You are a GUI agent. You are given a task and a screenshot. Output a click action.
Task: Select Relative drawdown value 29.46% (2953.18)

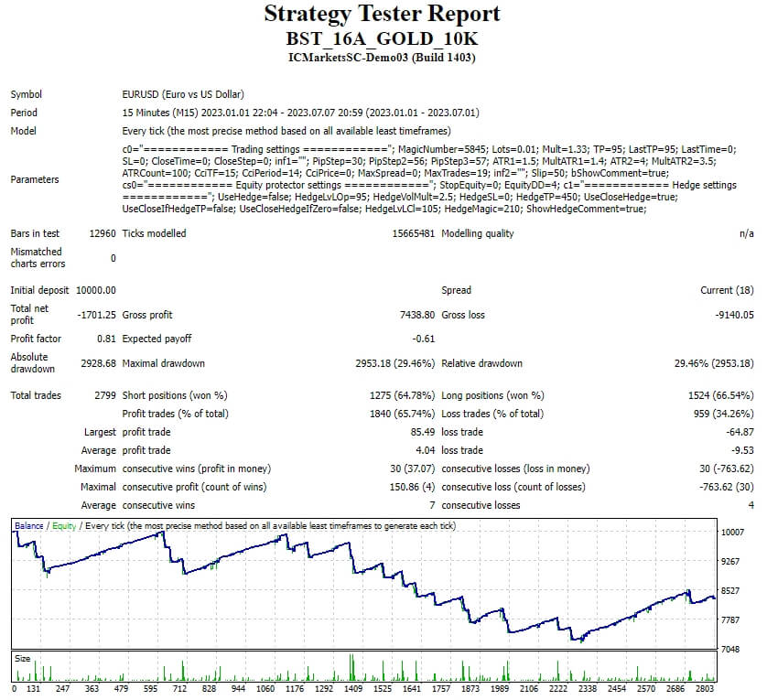(x=714, y=363)
